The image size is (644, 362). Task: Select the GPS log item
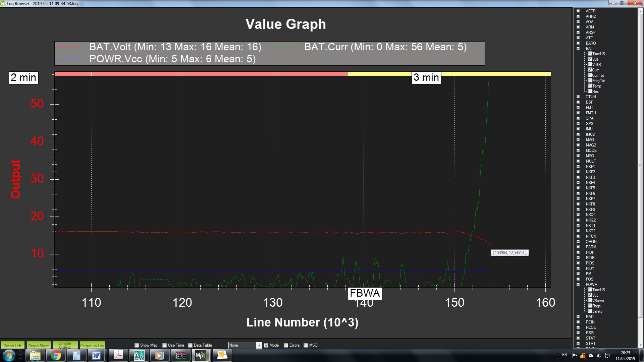pos(589,124)
